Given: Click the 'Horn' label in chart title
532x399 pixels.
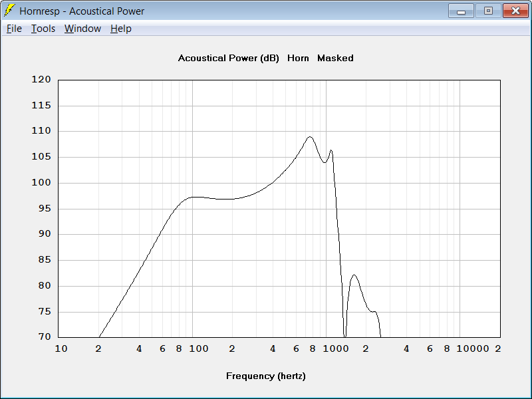Looking at the screenshot, I should [x=298, y=59].
